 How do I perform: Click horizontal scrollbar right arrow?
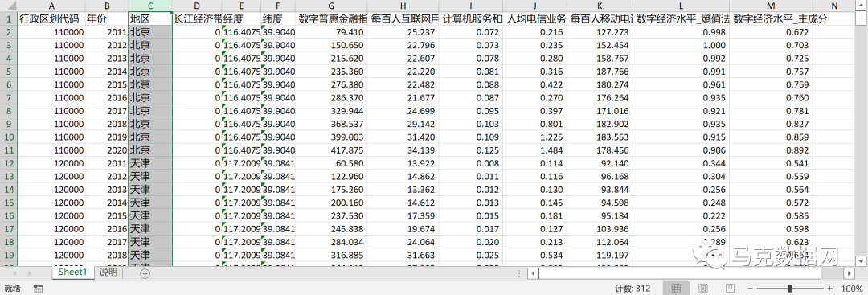tap(849, 273)
